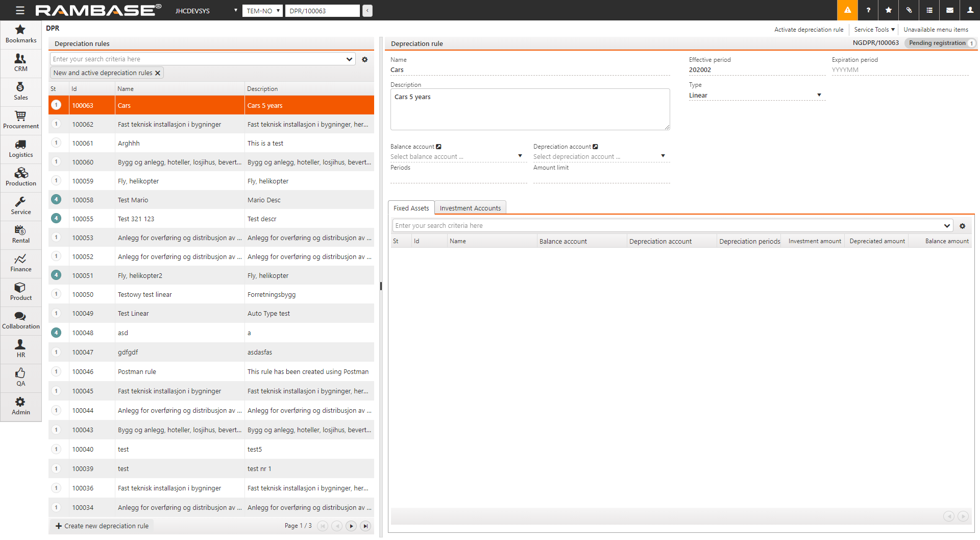Image resolution: width=980 pixels, height=540 pixels.
Task: Click Create new depreciation rule
Action: tap(102, 526)
